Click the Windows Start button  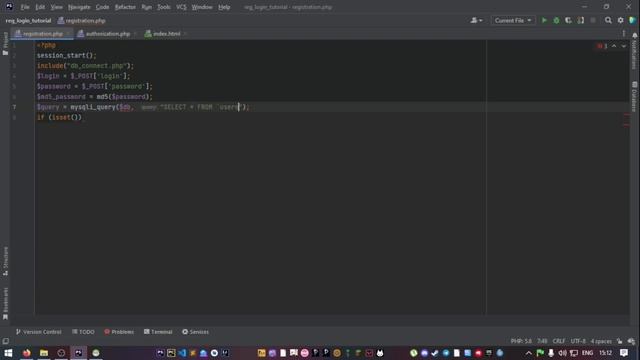point(8,353)
